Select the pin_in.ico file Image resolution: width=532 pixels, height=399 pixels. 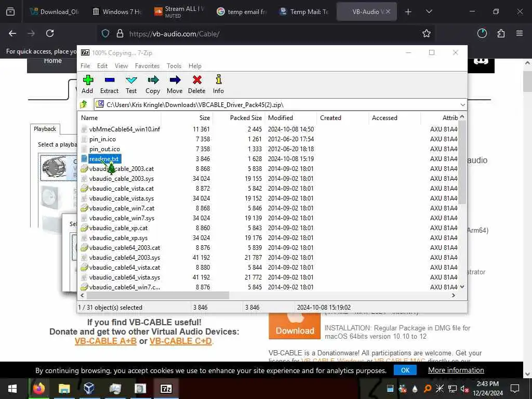pyautogui.click(x=102, y=139)
